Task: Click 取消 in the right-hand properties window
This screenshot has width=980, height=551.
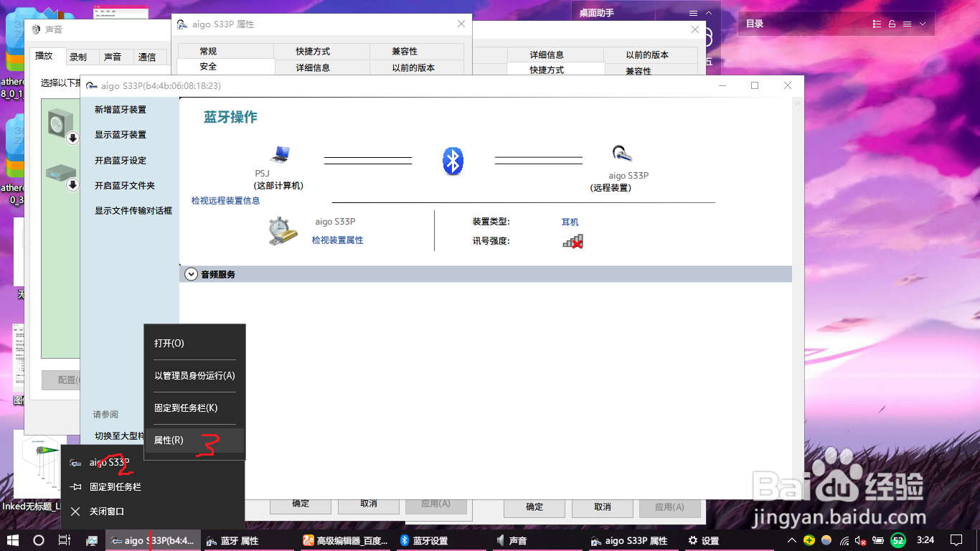Action: [x=603, y=507]
